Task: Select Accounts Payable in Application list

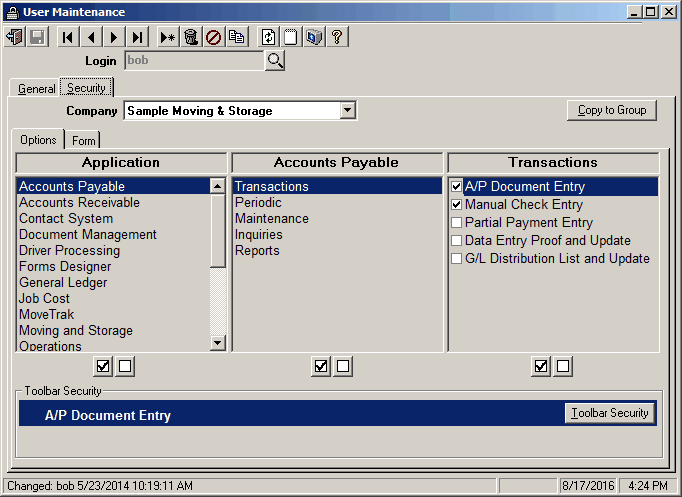Action: 114,186
